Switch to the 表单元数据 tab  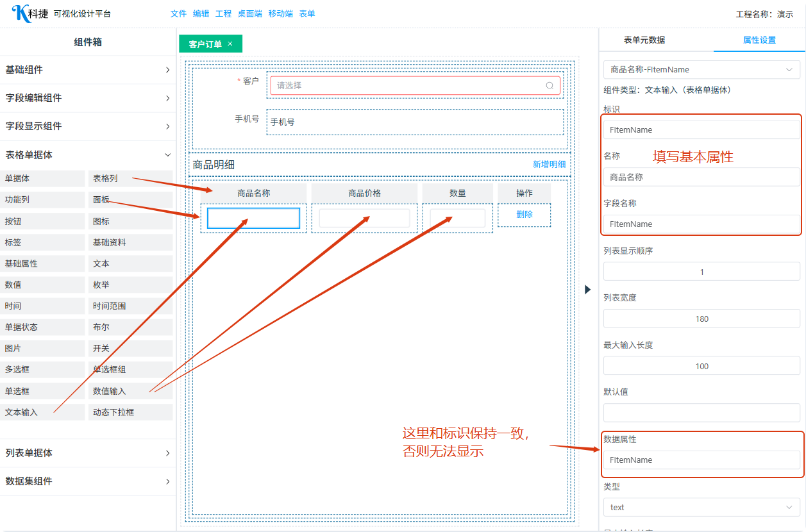click(x=644, y=40)
